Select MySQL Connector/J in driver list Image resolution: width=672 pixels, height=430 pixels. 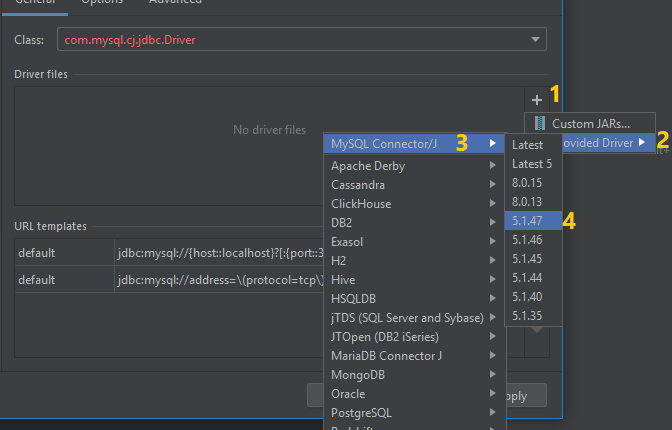pos(414,143)
